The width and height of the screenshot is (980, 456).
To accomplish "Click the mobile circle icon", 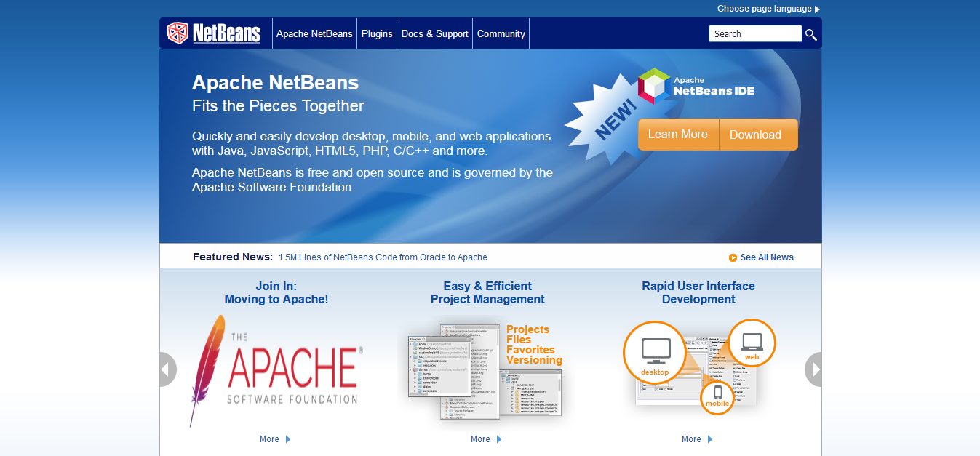I will click(717, 397).
